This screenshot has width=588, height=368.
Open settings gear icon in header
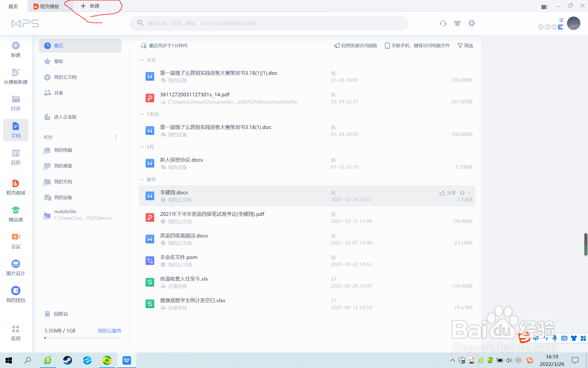coord(472,23)
